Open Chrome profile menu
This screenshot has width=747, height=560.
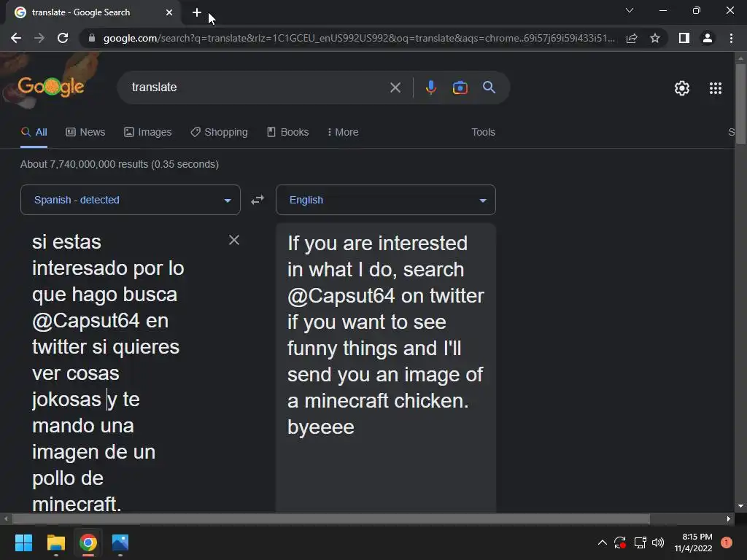(x=708, y=38)
